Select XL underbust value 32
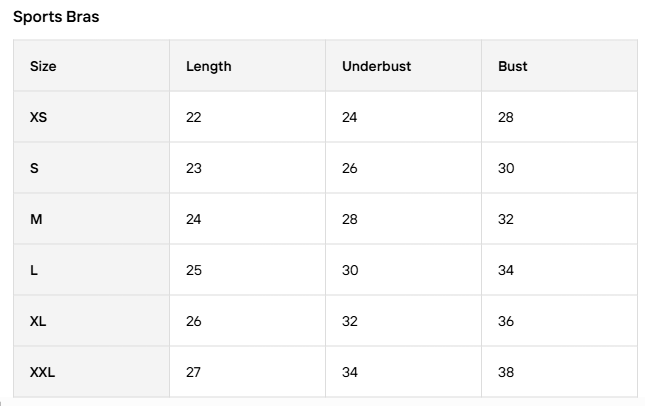Screen dimensions: 645x406 [x=350, y=321]
